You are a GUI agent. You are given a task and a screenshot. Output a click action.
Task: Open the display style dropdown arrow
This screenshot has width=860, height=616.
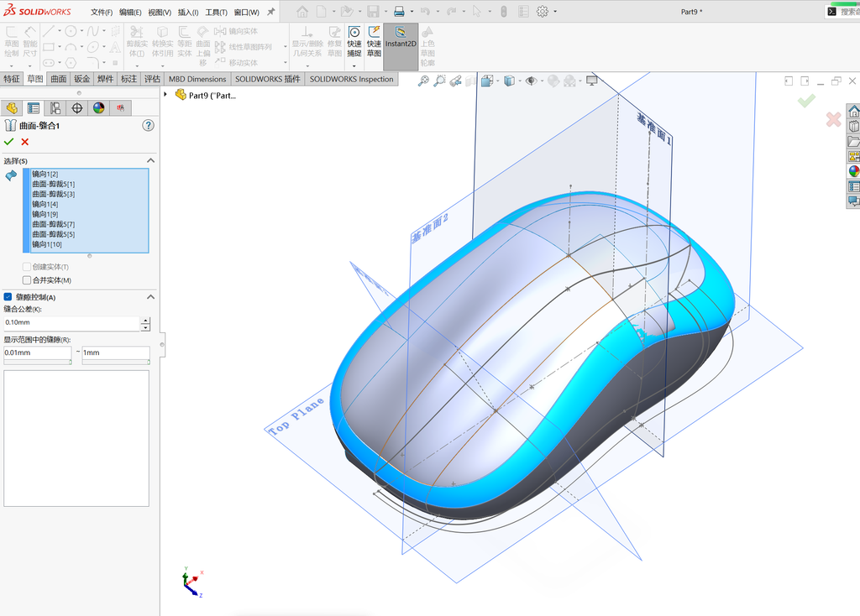pyautogui.click(x=520, y=81)
